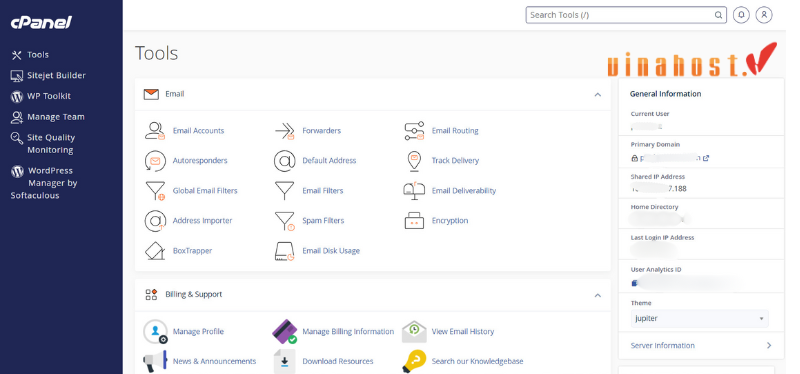The image size is (800, 374).
Task: Click the Email section header icon
Action: pyautogui.click(x=151, y=94)
